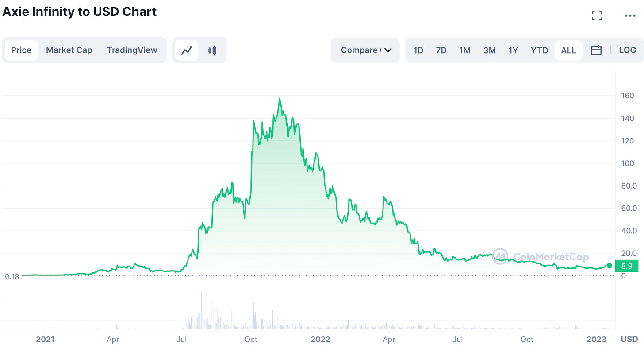Click the USD currency label below the axis
This screenshot has height=348, width=644.
point(629,339)
